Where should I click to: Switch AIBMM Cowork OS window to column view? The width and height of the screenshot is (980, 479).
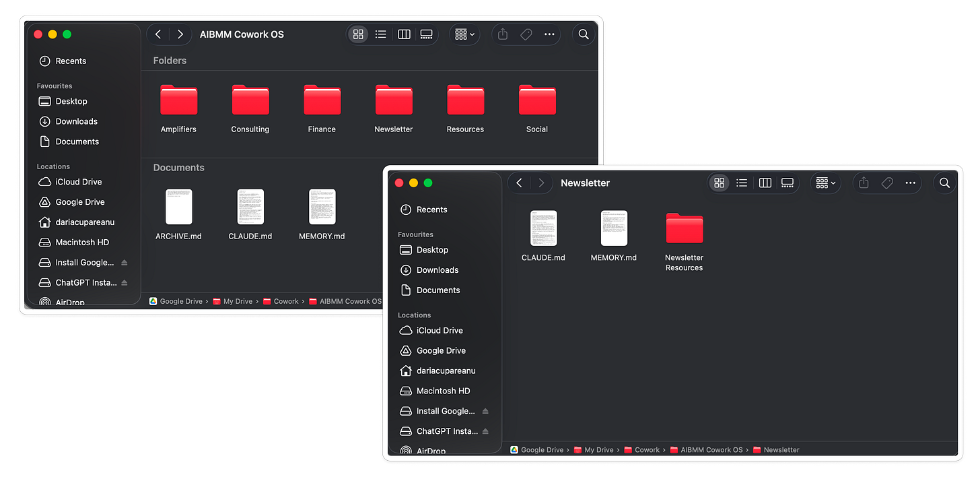[x=404, y=34]
